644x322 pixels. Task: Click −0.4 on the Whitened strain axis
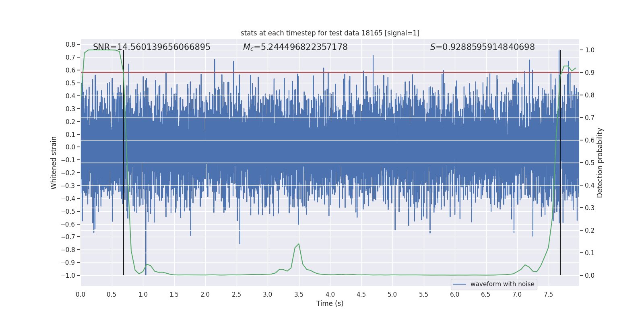pos(68,198)
